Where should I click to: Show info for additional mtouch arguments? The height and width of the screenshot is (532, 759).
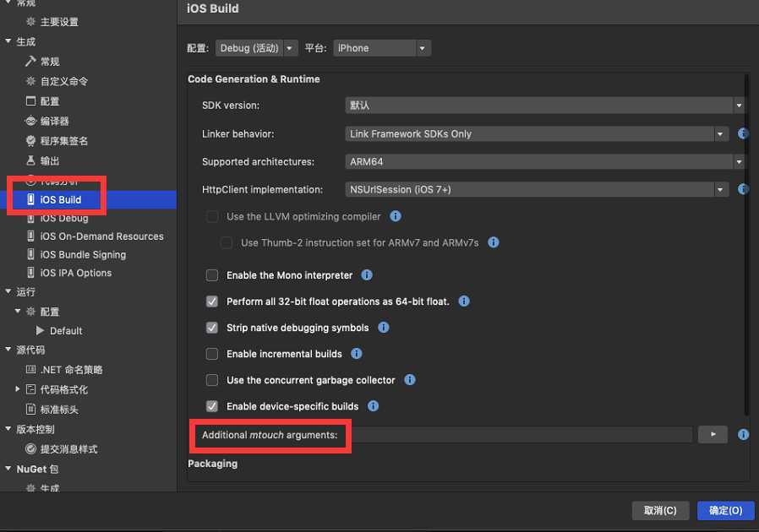pos(743,434)
